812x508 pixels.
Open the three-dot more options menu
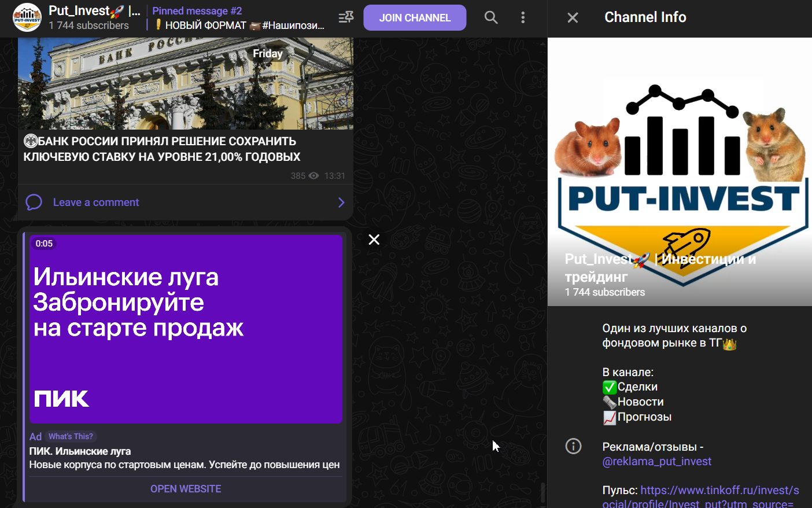point(523,17)
